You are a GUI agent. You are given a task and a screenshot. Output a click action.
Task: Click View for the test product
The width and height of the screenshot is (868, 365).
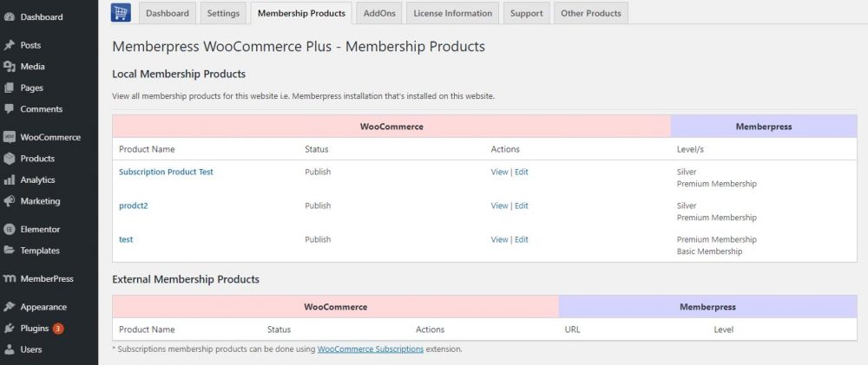(x=499, y=239)
